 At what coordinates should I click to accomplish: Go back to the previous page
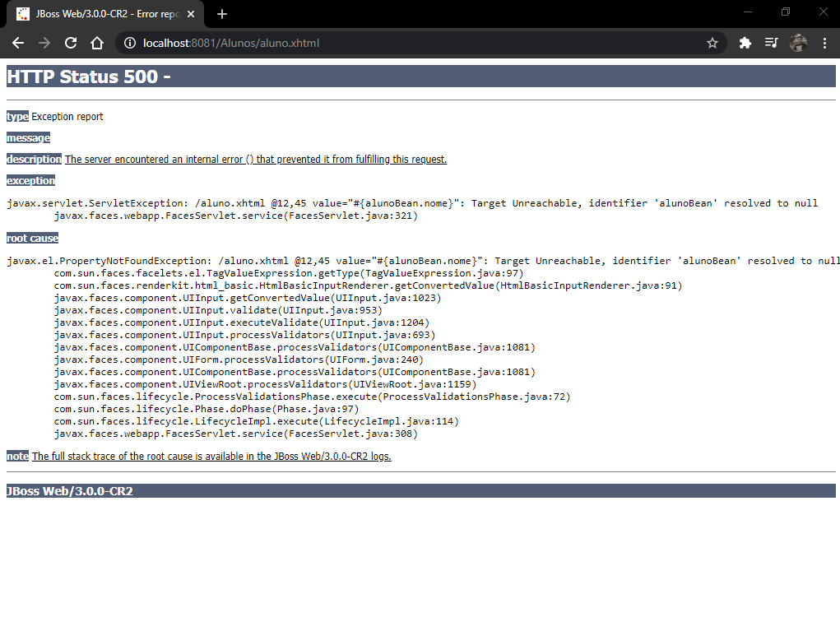(18, 43)
